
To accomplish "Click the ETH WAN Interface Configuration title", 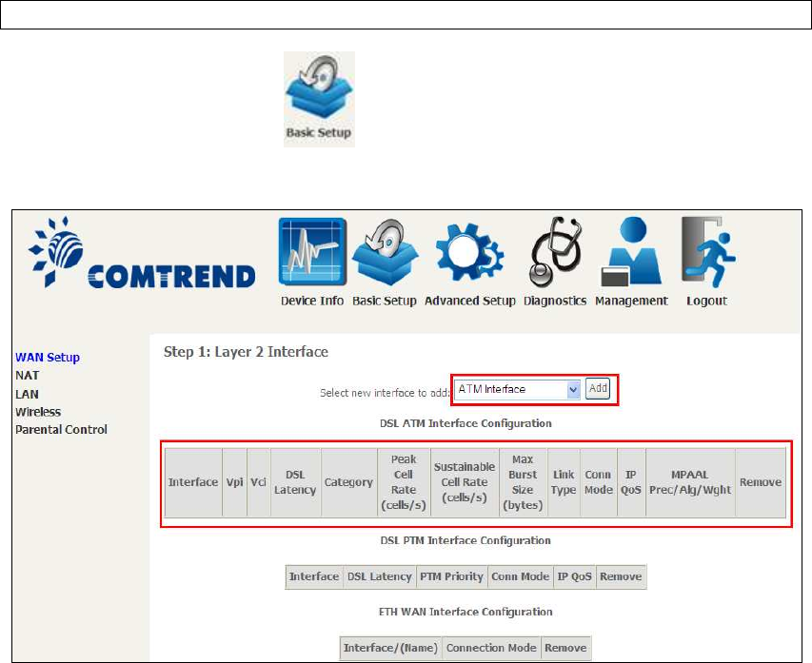I will [x=465, y=612].
